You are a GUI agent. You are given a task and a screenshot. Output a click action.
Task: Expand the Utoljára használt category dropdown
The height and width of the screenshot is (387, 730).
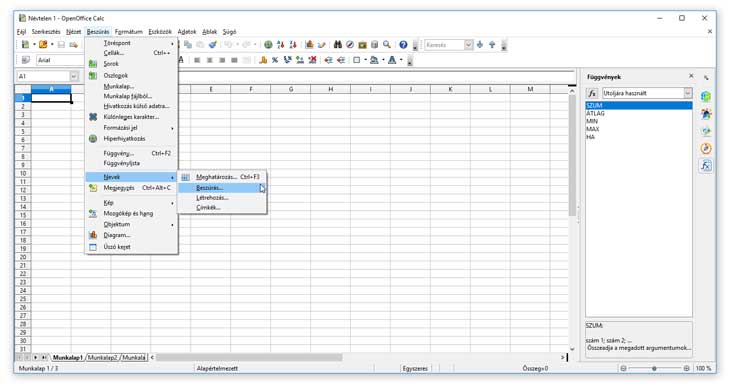[x=688, y=93]
